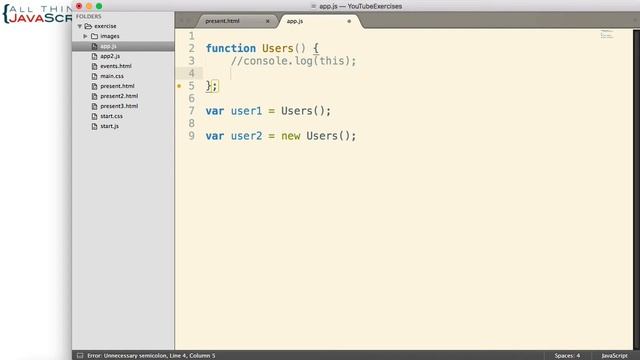This screenshot has height=360, width=640.
Task: Open present3.html file
Action: click(x=119, y=106)
